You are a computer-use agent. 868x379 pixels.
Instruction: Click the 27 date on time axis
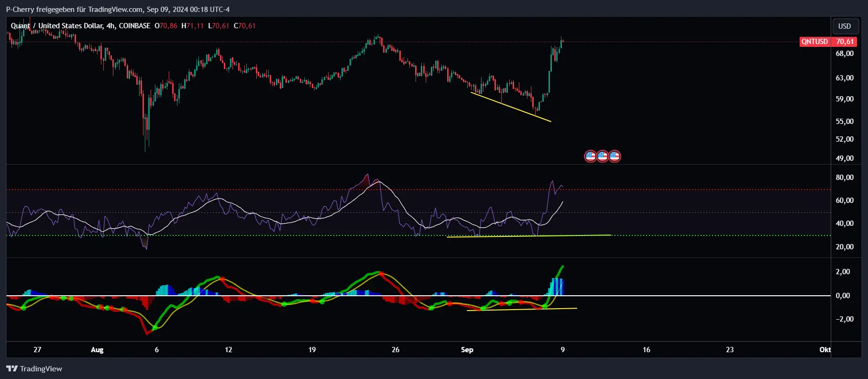[x=37, y=350]
